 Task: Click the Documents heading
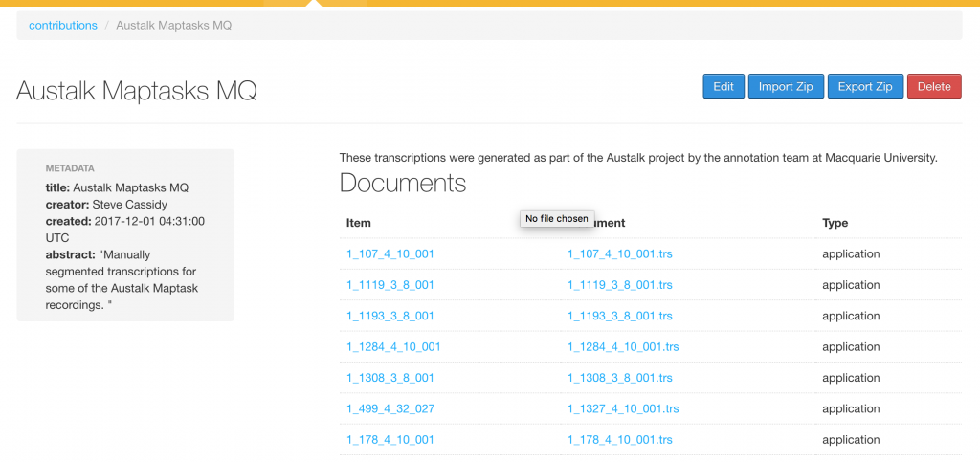[403, 183]
